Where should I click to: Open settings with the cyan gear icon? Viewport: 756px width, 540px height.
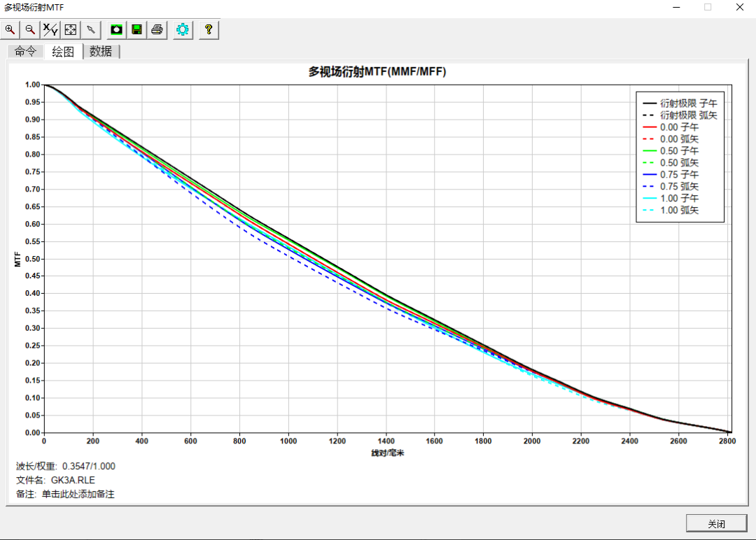pyautogui.click(x=183, y=30)
